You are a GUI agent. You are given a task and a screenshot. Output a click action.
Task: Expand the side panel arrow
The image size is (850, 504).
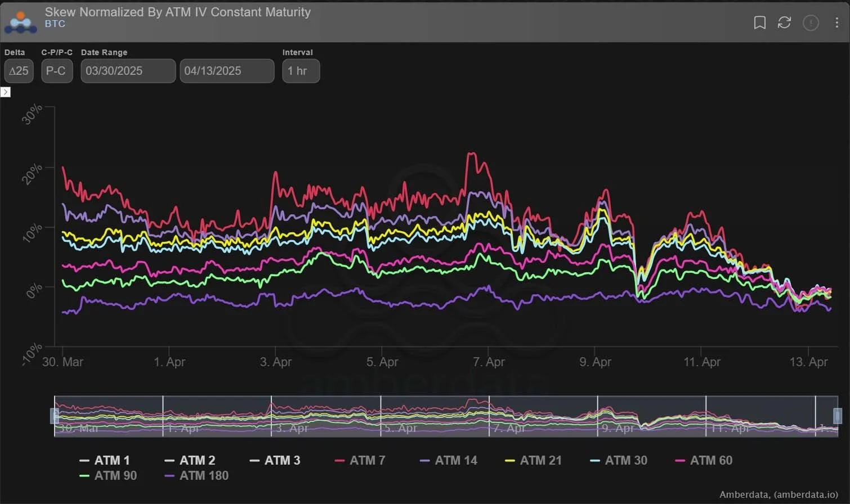pyautogui.click(x=6, y=92)
